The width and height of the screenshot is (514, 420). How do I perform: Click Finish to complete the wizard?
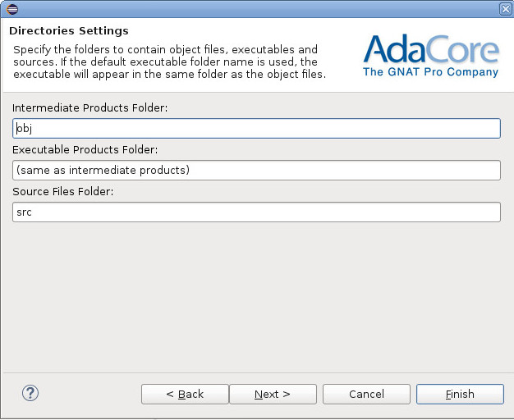click(460, 395)
